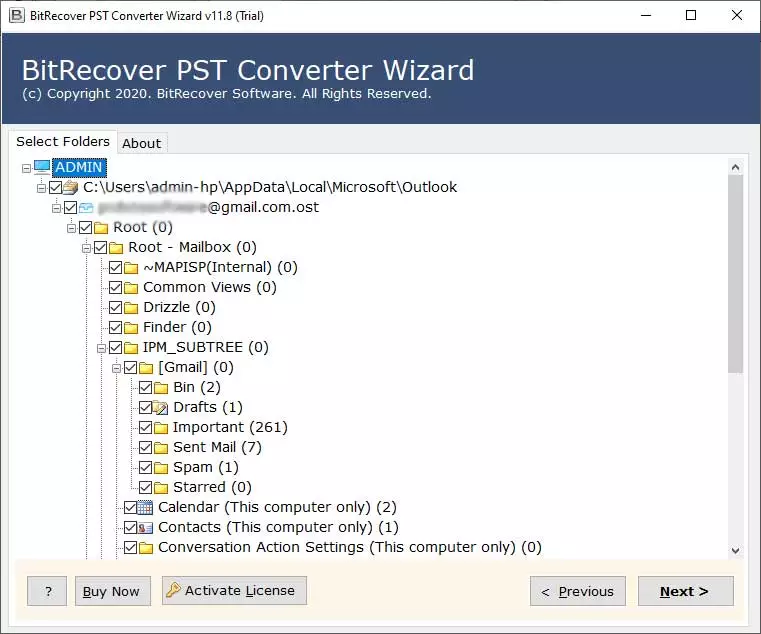
Task: Click the Finder folder icon
Action: pyautogui.click(x=131, y=328)
